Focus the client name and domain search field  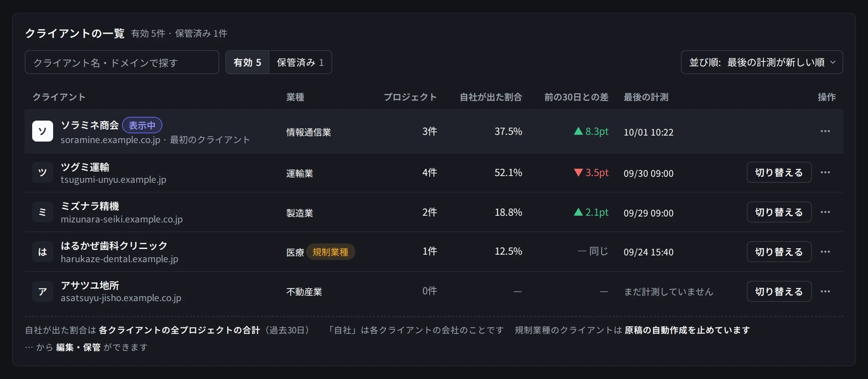[122, 62]
